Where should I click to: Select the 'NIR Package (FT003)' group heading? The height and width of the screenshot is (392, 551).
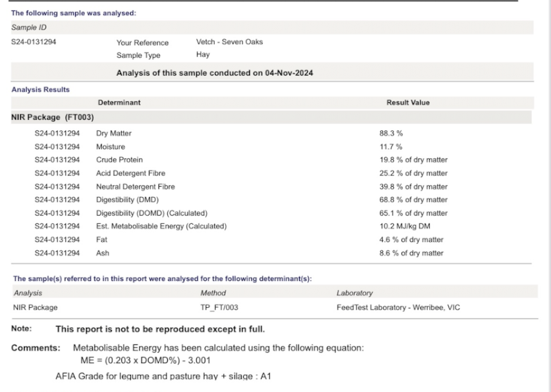click(x=52, y=117)
